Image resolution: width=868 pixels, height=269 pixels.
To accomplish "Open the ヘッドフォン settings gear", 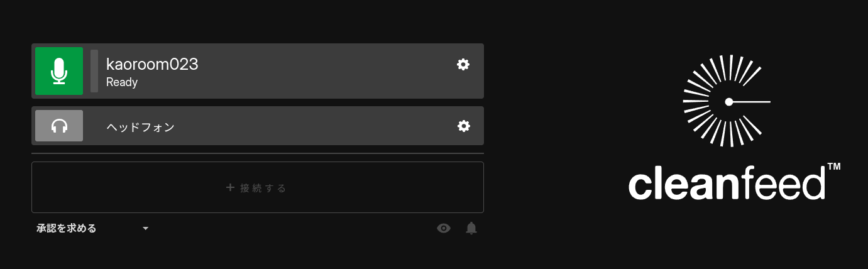I will click(x=463, y=126).
